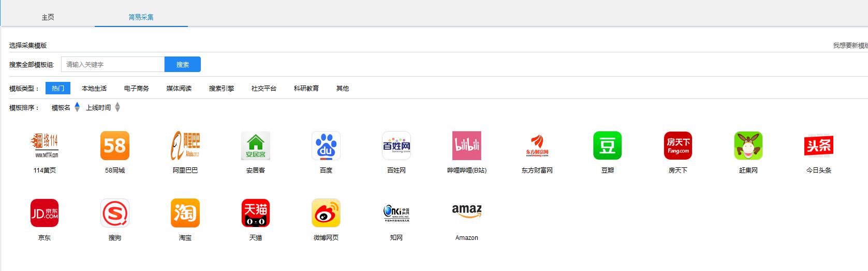The image size is (868, 271).
Task: Filter templates by 其他 category
Action: 343,88
